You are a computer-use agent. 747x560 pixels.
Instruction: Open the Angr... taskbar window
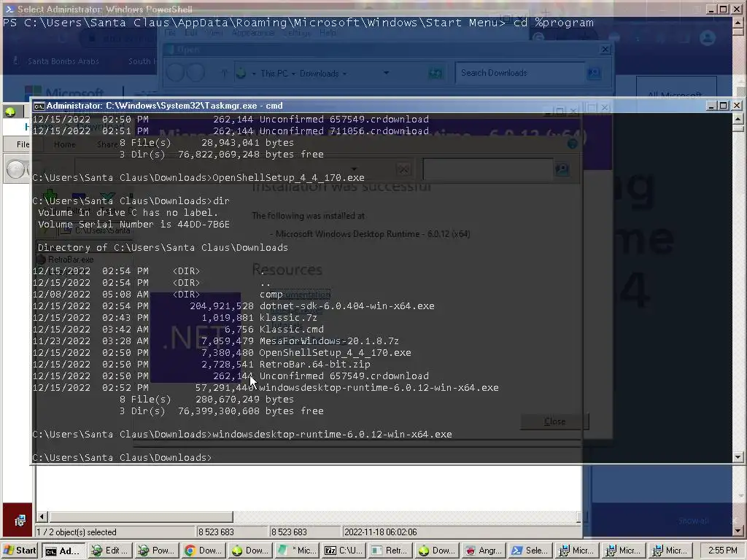tap(484, 551)
